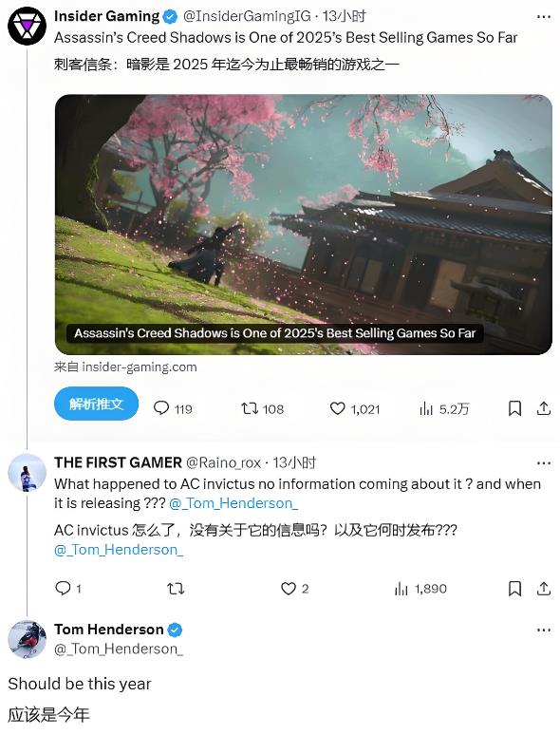
Task: Share the Insider Gaming tweet
Action: tap(543, 408)
